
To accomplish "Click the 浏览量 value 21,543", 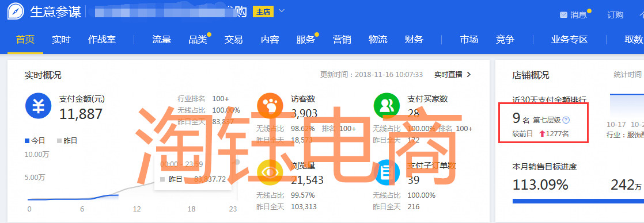I will pyautogui.click(x=307, y=180).
